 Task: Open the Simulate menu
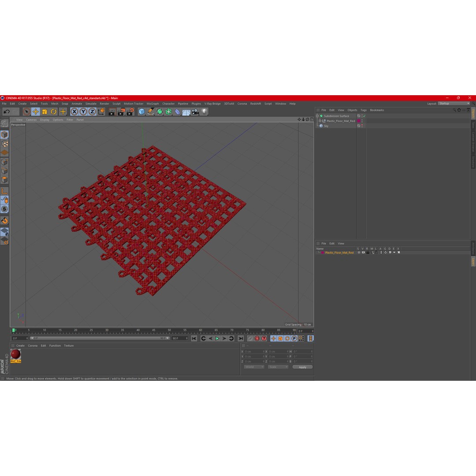pos(91,104)
